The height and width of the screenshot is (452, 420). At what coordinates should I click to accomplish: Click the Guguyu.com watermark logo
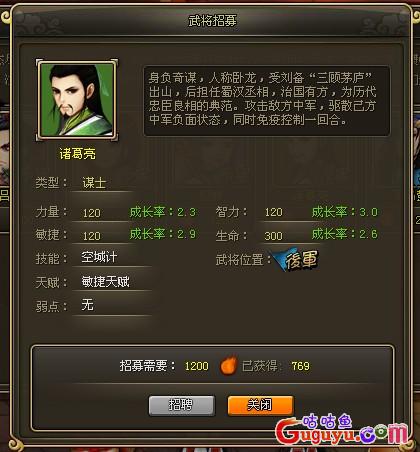tap(342, 430)
